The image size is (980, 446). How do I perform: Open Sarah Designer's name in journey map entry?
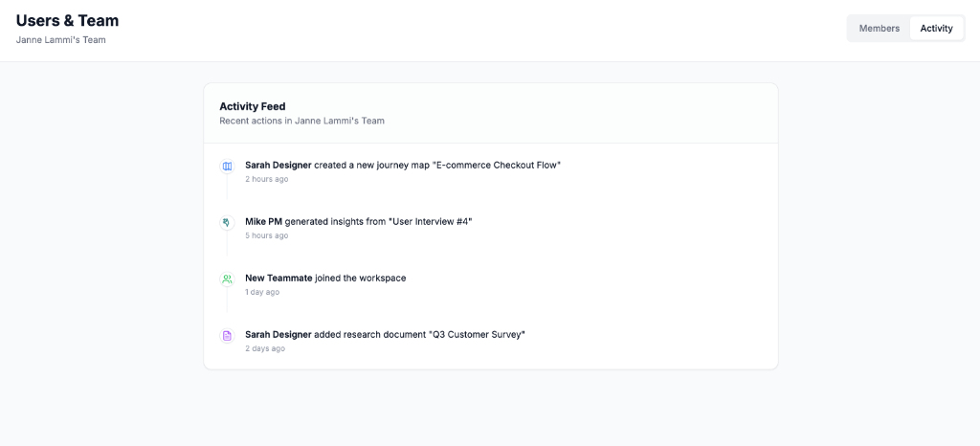(x=278, y=166)
